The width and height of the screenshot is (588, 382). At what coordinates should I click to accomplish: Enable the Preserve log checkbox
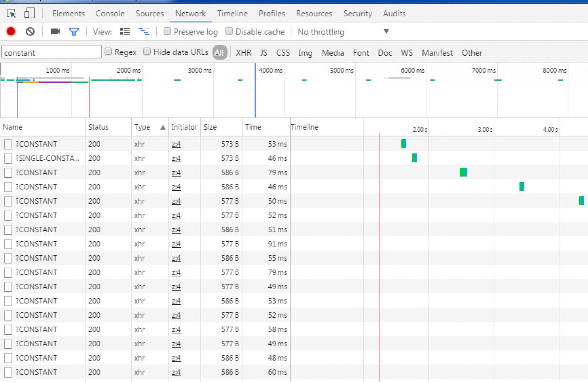pos(167,31)
